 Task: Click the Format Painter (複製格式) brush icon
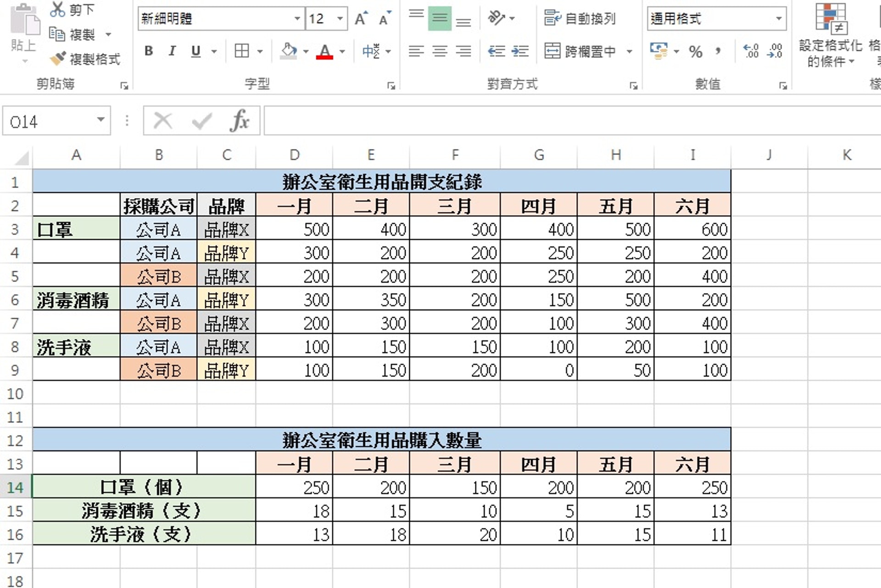click(x=58, y=59)
